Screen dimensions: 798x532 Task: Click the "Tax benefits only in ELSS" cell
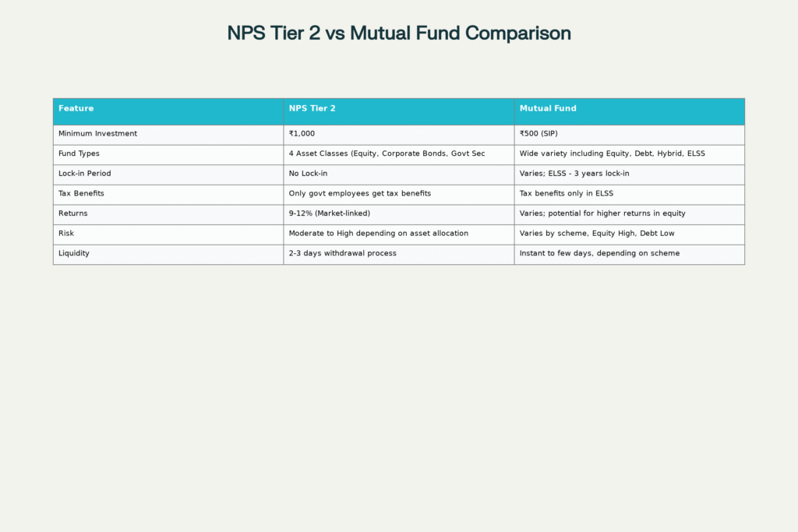click(x=567, y=193)
